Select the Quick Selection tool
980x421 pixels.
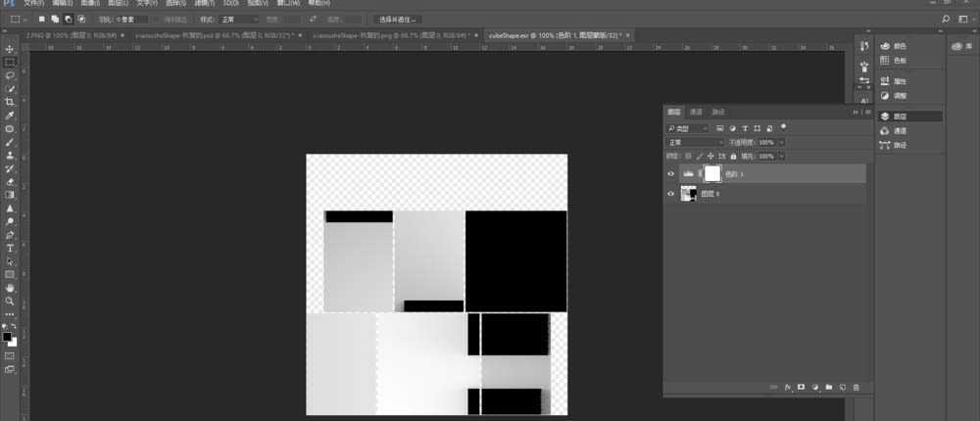coord(10,89)
